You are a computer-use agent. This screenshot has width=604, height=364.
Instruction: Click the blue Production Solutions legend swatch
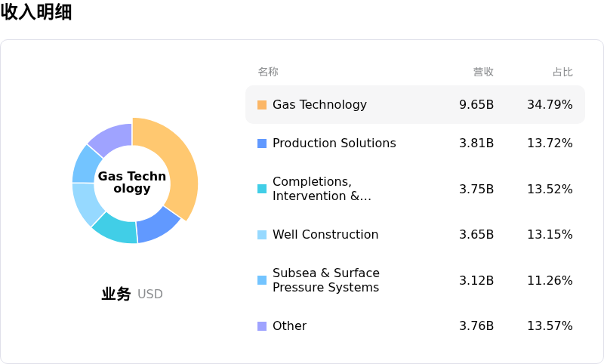[262, 143]
